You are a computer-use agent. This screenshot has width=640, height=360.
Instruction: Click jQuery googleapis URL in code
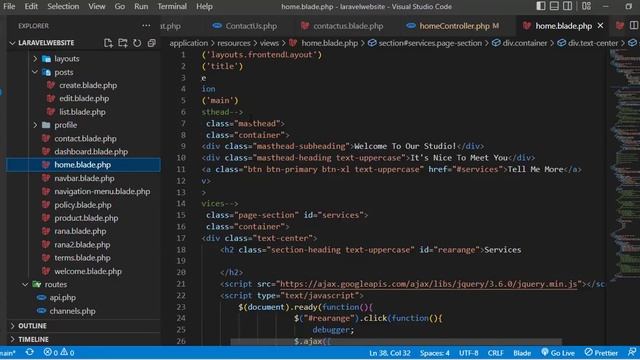[x=429, y=284]
